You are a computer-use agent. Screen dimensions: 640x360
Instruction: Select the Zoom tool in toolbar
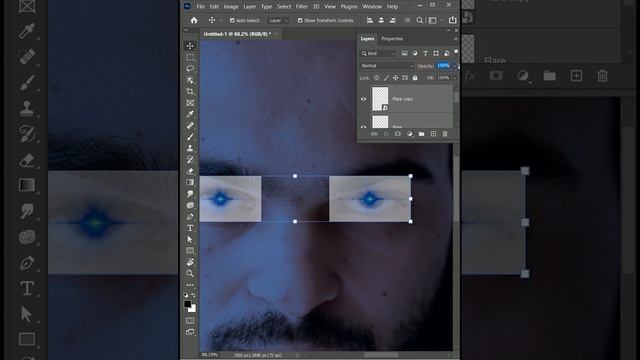190,273
